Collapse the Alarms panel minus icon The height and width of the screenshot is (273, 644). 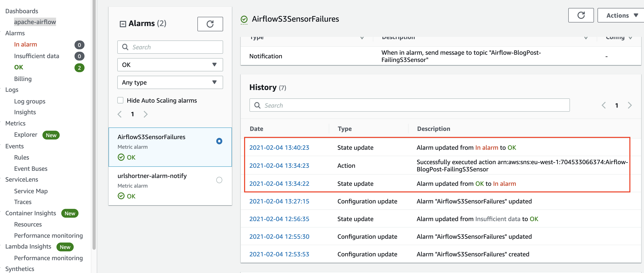click(x=123, y=24)
